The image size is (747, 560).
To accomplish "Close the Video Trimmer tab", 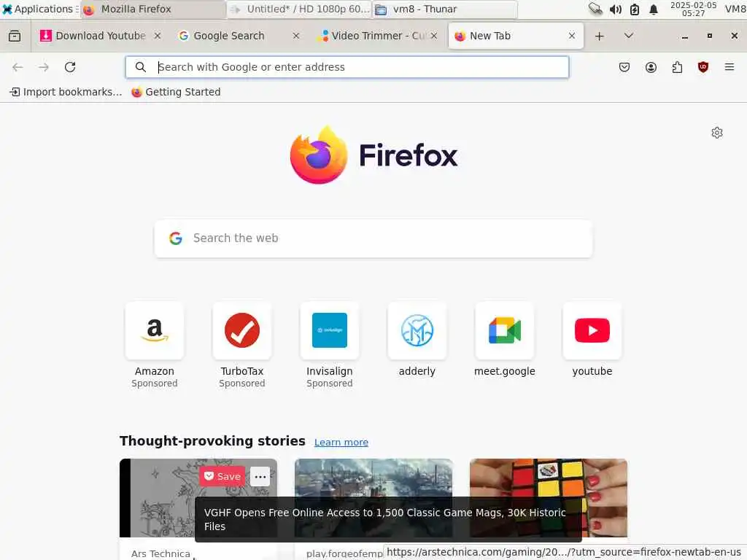I will click(434, 36).
